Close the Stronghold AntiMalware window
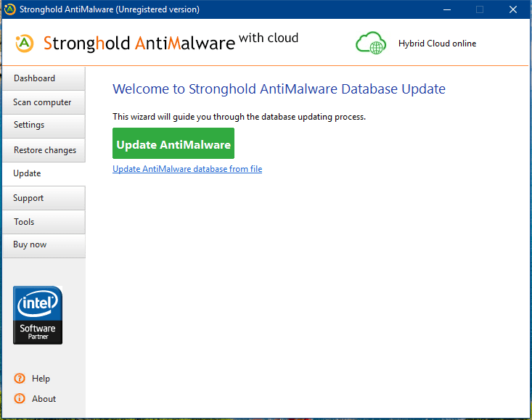532x420 pixels. [x=513, y=9]
